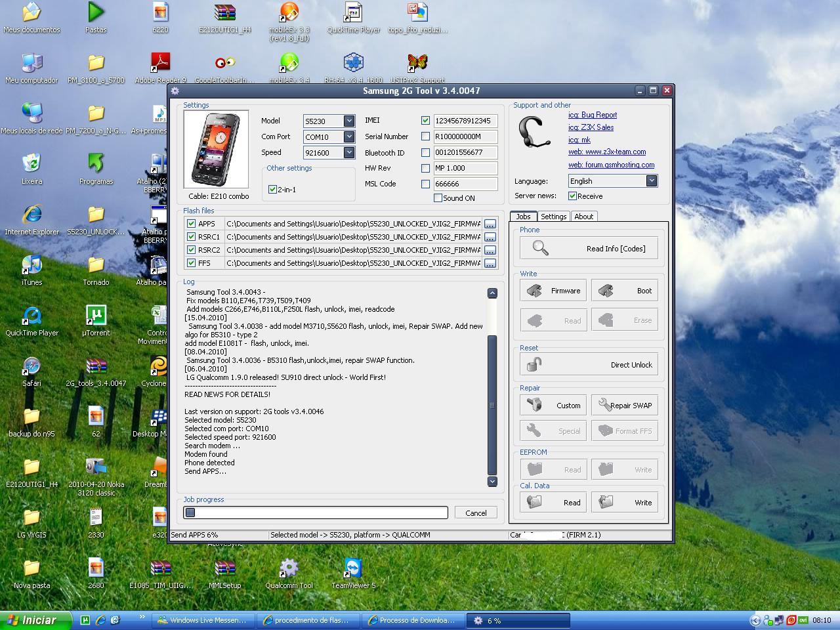Open the QuickTime Player icon in the top row
The image size is (840, 630).
(353, 18)
